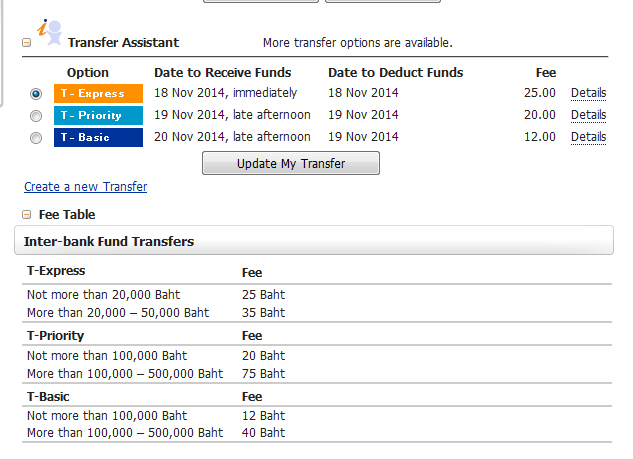The width and height of the screenshot is (633, 459).
Task: Open Details for T-Basic option
Action: coord(588,137)
